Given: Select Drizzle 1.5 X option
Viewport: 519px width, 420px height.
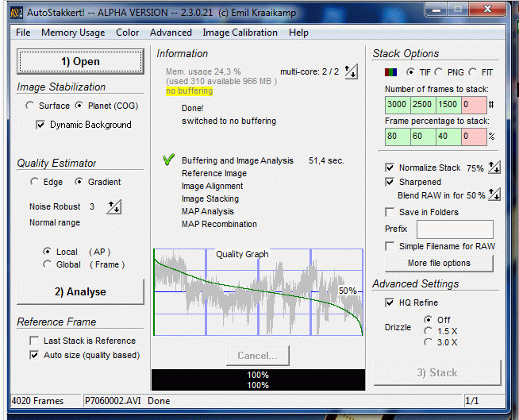Looking at the screenshot, I should (429, 331).
